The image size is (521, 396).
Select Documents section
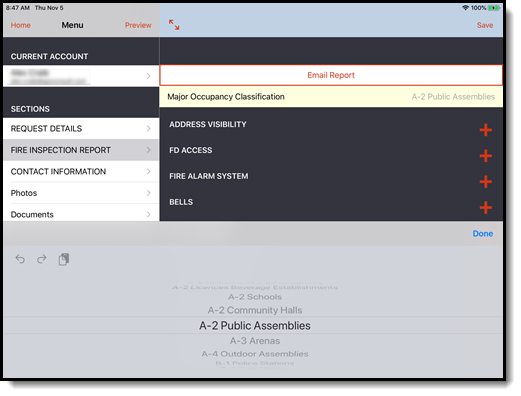point(81,213)
